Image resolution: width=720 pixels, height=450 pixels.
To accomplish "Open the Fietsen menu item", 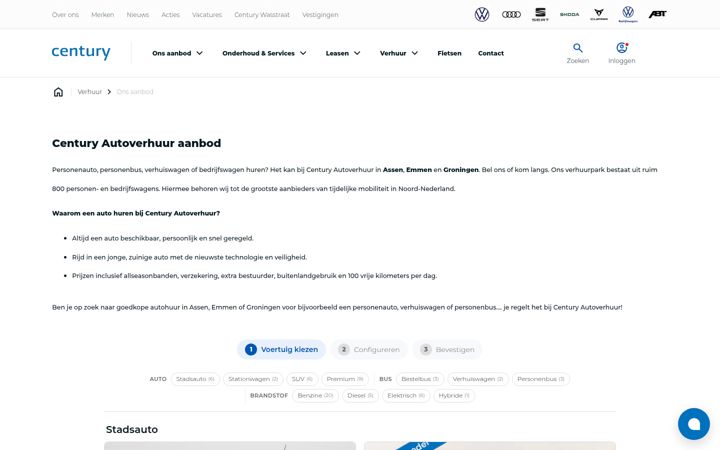I will pos(450,53).
